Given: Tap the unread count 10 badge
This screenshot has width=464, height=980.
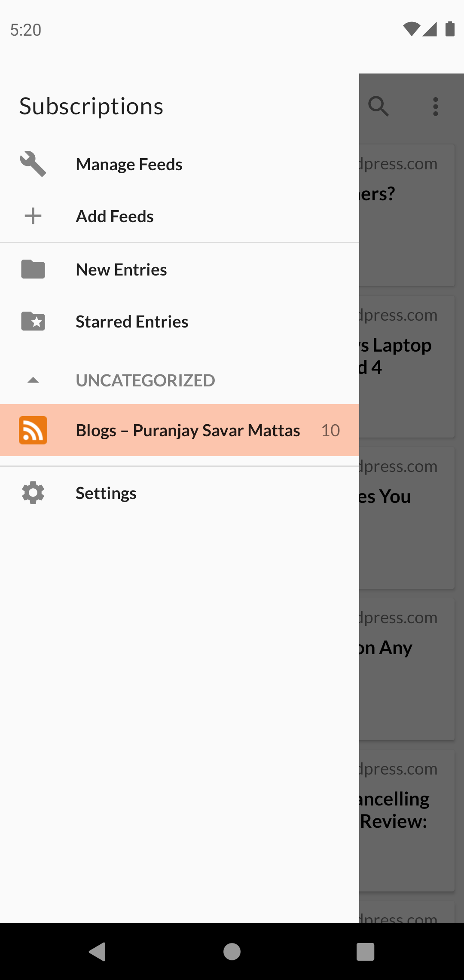Looking at the screenshot, I should [330, 430].
